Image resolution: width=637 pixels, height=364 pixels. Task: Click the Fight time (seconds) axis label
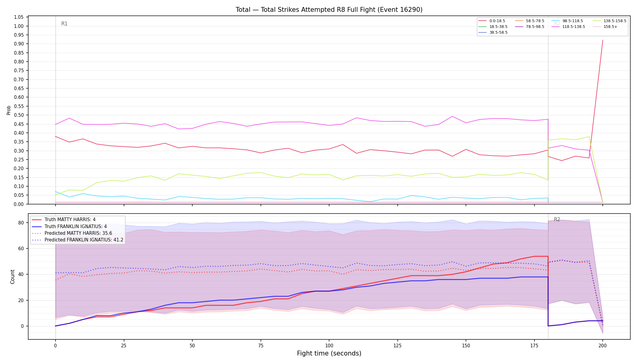[329, 353]
